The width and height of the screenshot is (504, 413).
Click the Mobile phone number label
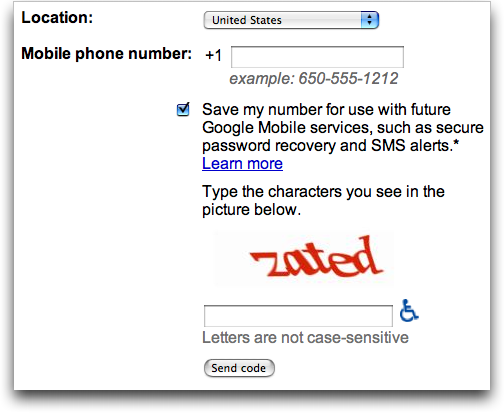point(107,54)
